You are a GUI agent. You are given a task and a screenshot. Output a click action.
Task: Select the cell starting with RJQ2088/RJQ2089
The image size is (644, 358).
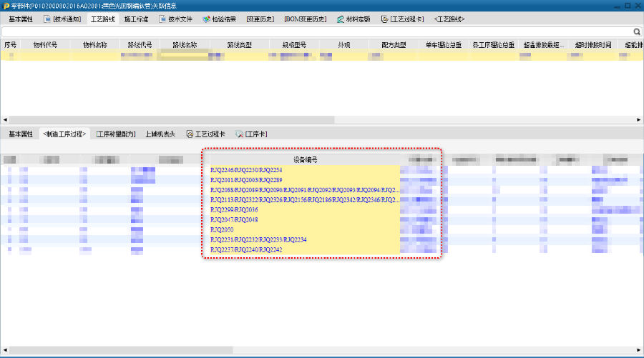coord(305,190)
